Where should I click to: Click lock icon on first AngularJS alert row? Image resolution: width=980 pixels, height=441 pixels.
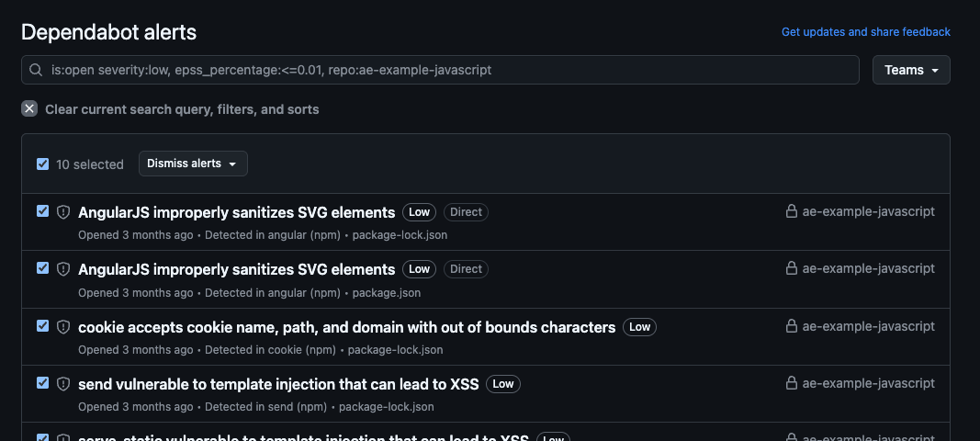791,211
